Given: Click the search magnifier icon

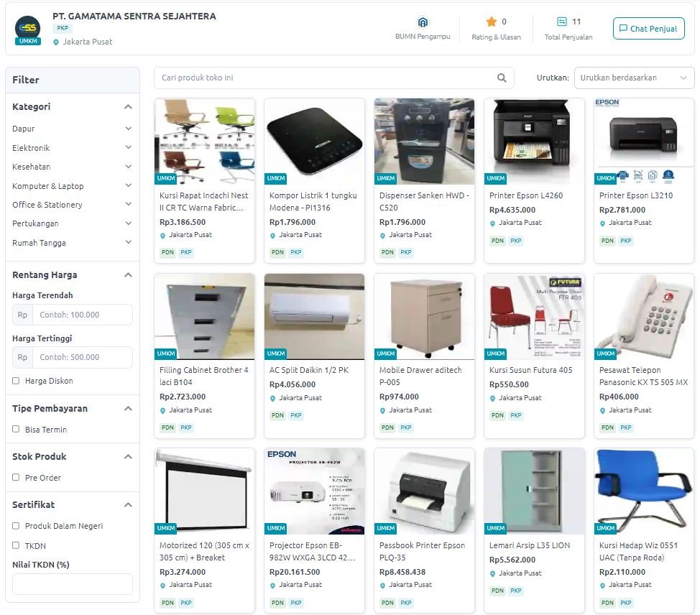Looking at the screenshot, I should pyautogui.click(x=502, y=78).
